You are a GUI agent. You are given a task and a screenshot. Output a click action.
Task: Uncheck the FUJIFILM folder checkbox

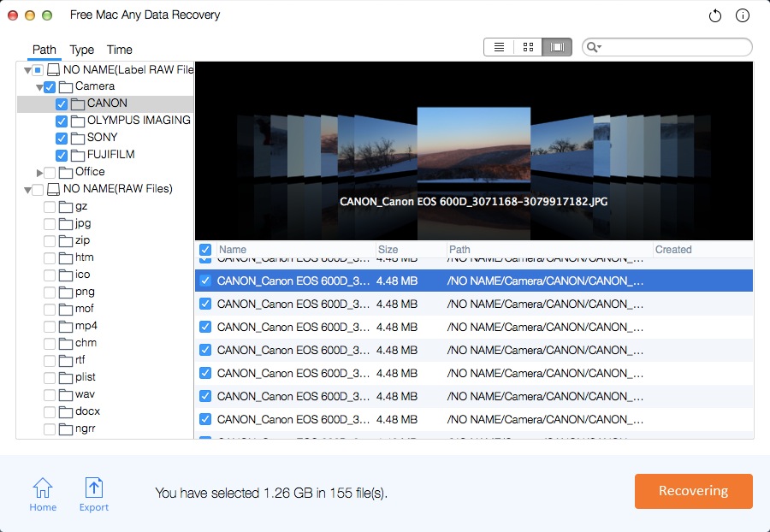[x=62, y=155]
